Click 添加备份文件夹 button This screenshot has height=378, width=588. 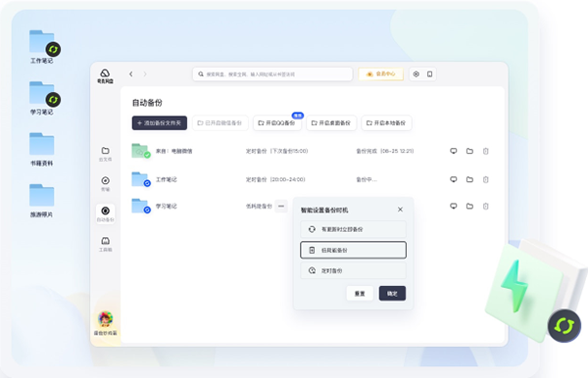pos(160,122)
